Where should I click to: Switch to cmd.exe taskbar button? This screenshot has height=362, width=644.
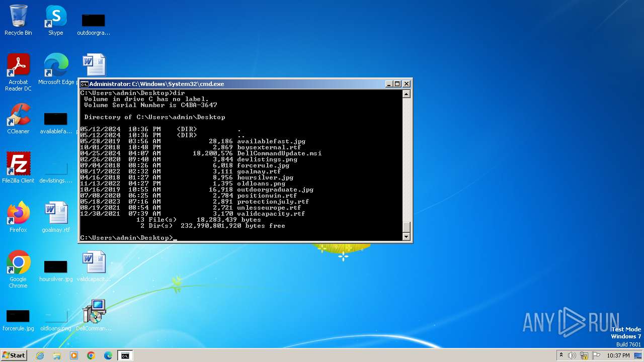125,355
